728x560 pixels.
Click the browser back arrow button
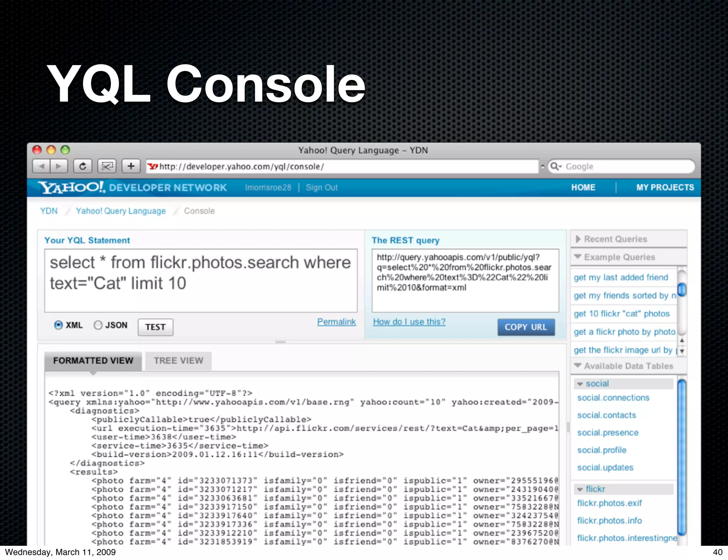coord(42,166)
